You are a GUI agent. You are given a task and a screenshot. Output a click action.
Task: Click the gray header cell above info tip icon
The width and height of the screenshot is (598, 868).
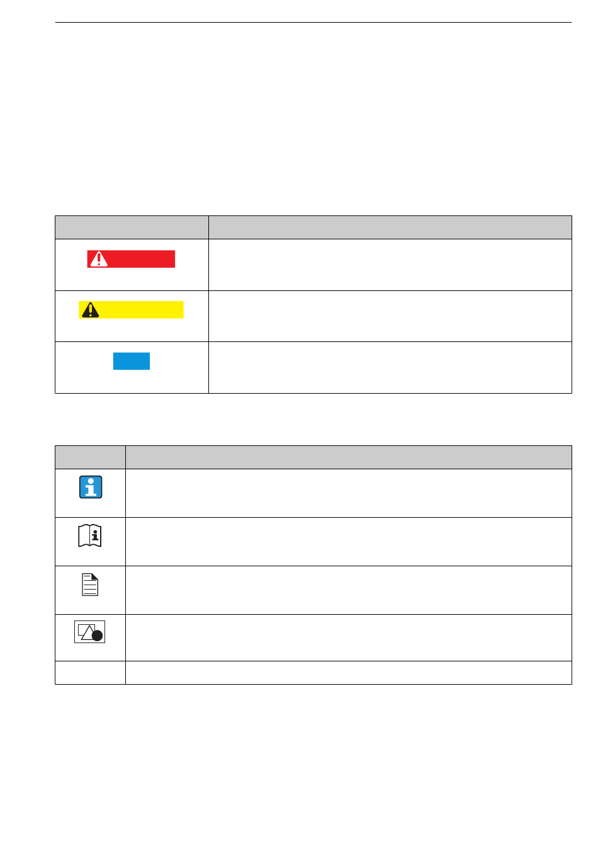pos(90,457)
